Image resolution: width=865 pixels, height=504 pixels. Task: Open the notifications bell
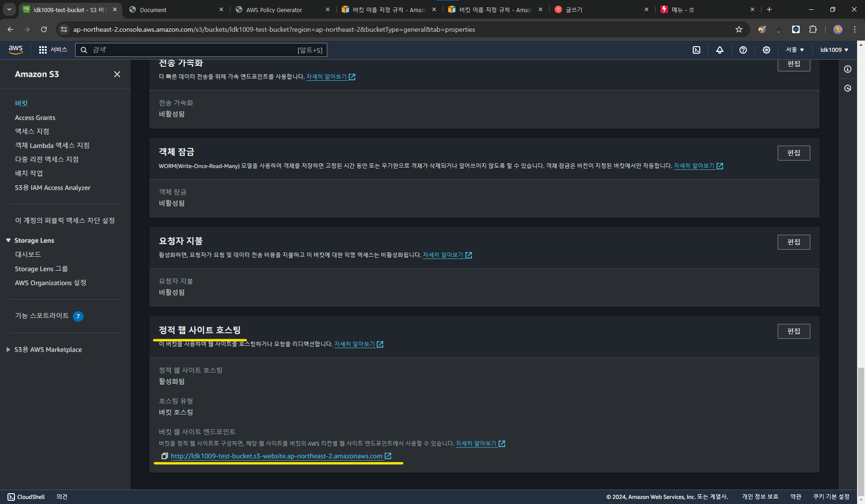point(720,50)
